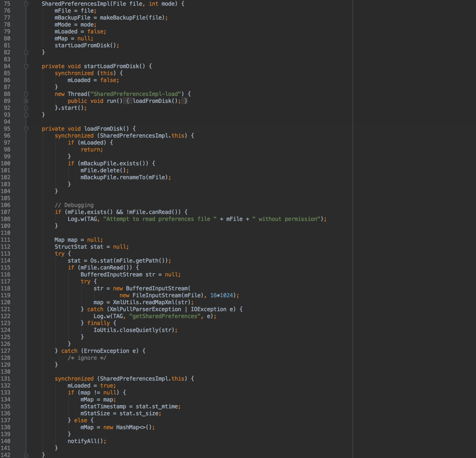Click fold marker beside new Thread line

(x=26, y=94)
